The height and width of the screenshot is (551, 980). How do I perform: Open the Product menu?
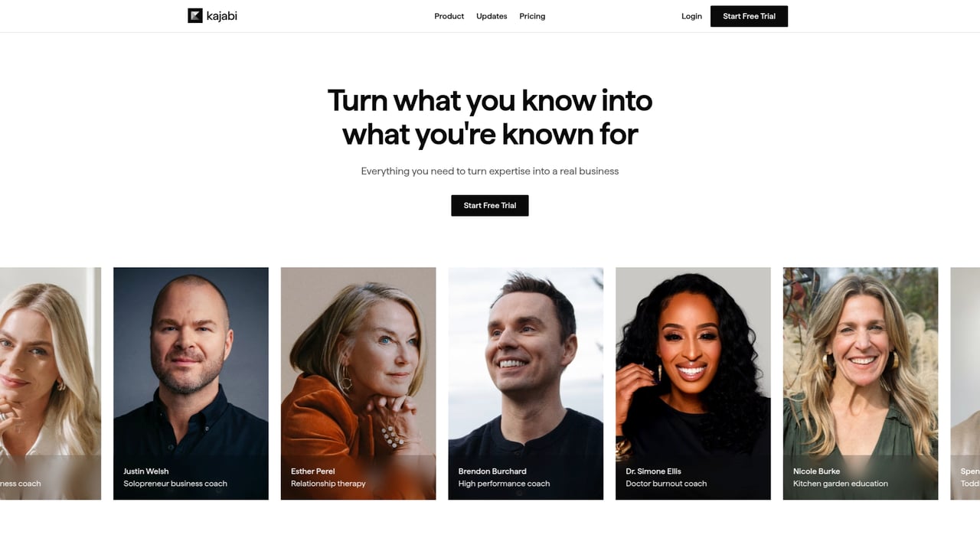pos(449,16)
